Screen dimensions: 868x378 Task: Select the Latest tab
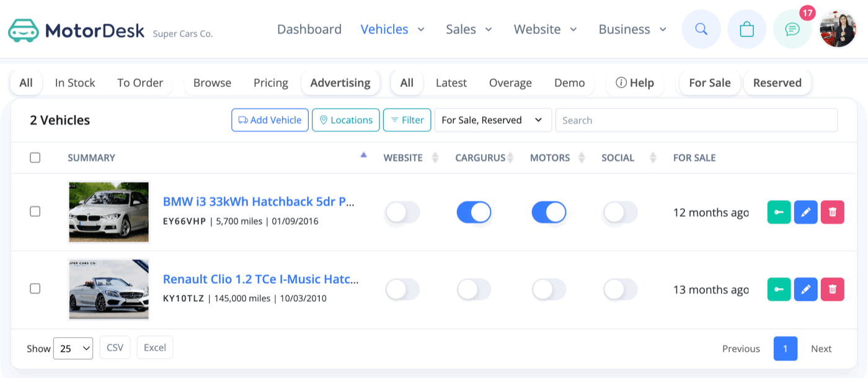tap(451, 83)
